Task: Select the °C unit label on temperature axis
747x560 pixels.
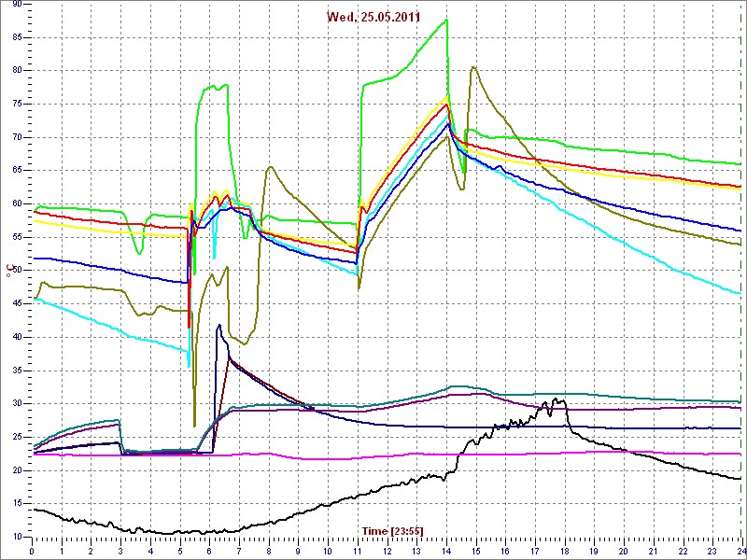Action: pyautogui.click(x=8, y=272)
